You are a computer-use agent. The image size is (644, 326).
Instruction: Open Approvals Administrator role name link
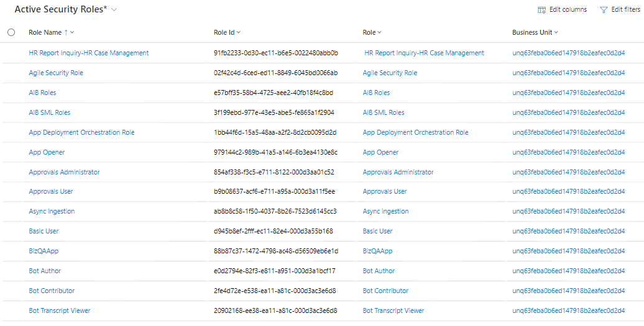64,172
